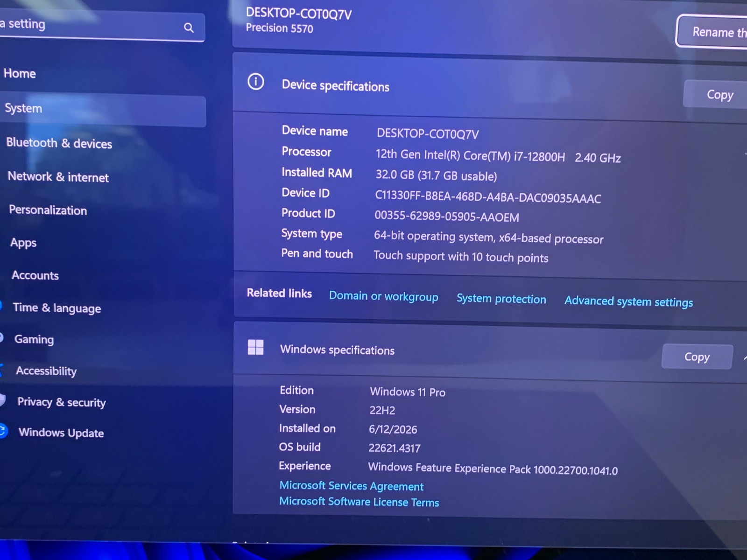Open Personalization settings
747x560 pixels.
(48, 210)
